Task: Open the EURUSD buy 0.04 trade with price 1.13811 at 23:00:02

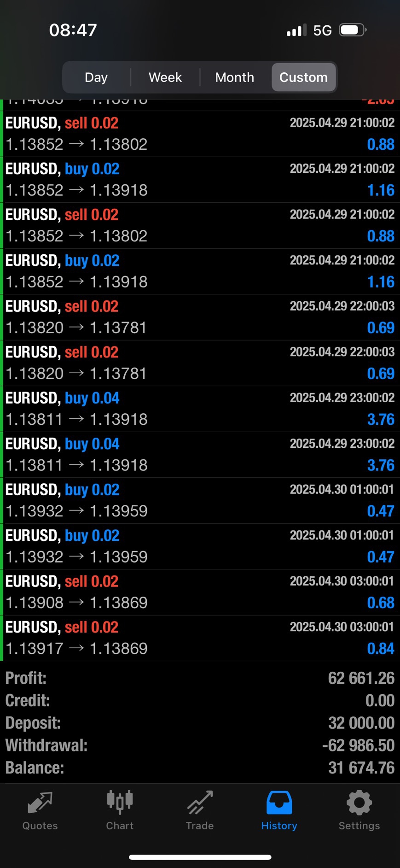Action: click(x=200, y=409)
